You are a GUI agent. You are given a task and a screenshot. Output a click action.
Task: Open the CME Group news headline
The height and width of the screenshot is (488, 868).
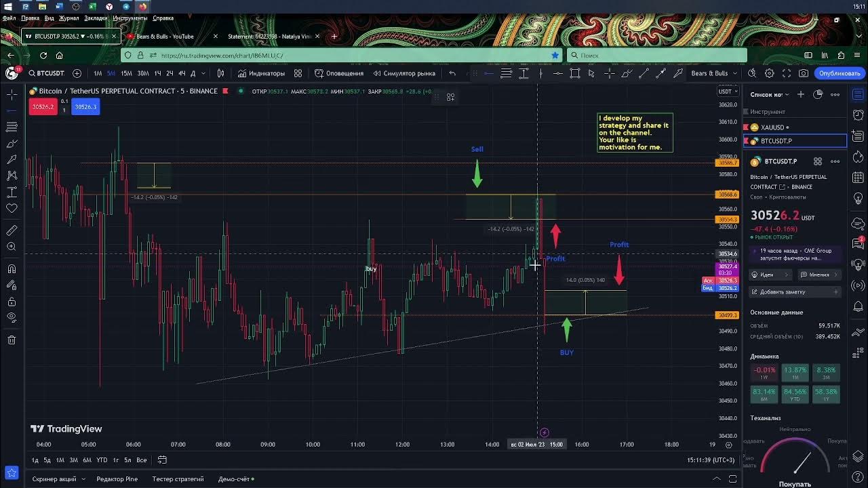(x=795, y=254)
